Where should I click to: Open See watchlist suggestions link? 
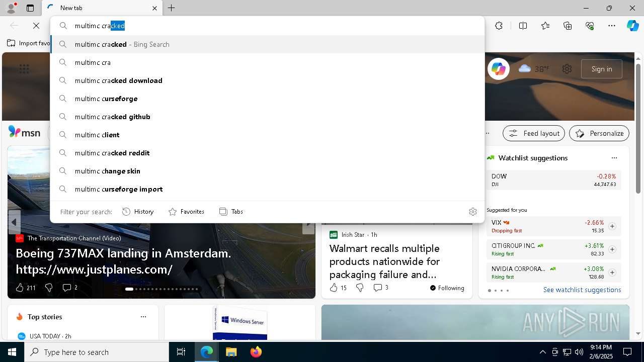[582, 290]
